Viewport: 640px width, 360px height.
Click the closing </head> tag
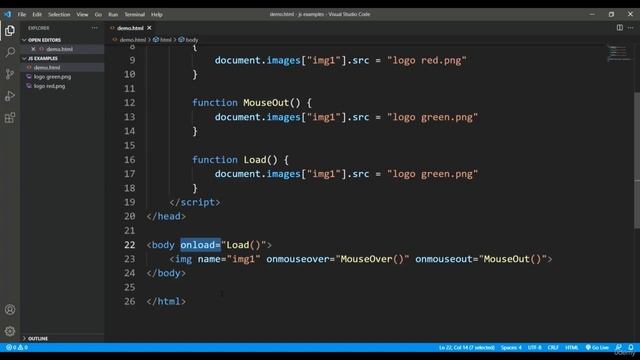click(166, 216)
